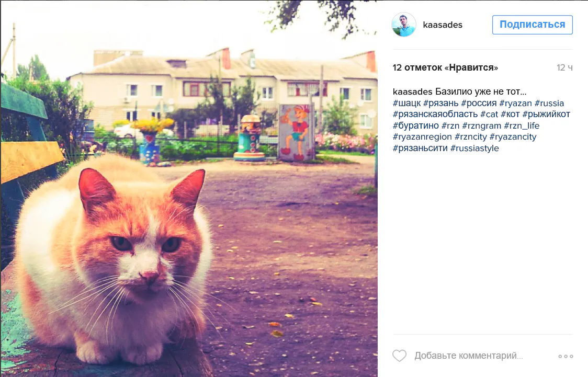The width and height of the screenshot is (588, 377).
Task: Follow the #ryazan hashtag link
Action: [516, 103]
